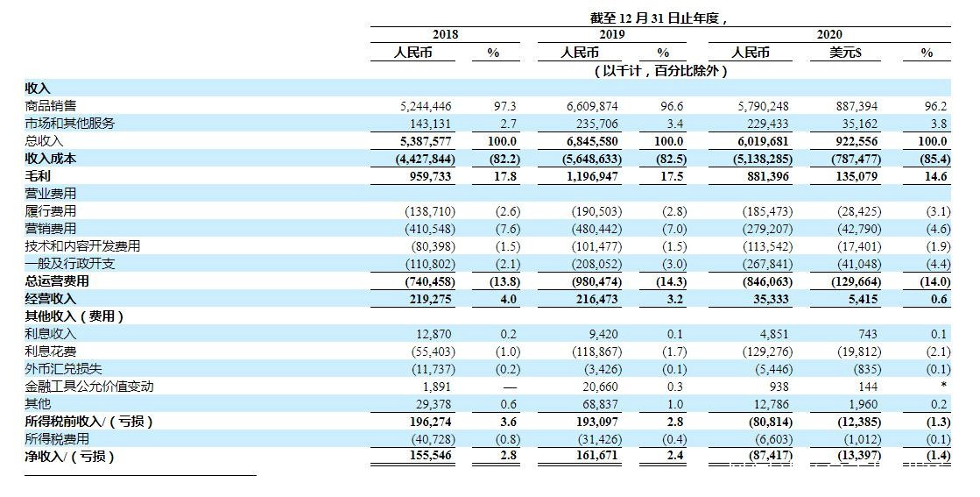The width and height of the screenshot is (980, 497).
Task: Click the 2018 year column header
Action: pos(445,34)
